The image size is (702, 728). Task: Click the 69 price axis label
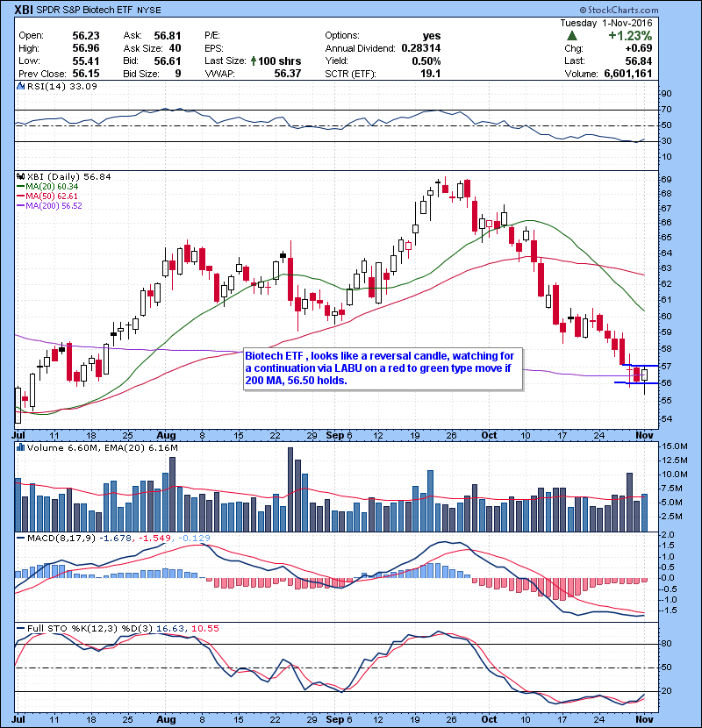coord(666,179)
